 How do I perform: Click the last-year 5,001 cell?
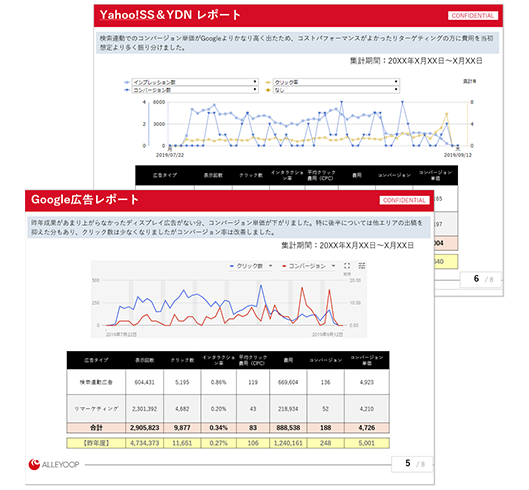pos(367,443)
